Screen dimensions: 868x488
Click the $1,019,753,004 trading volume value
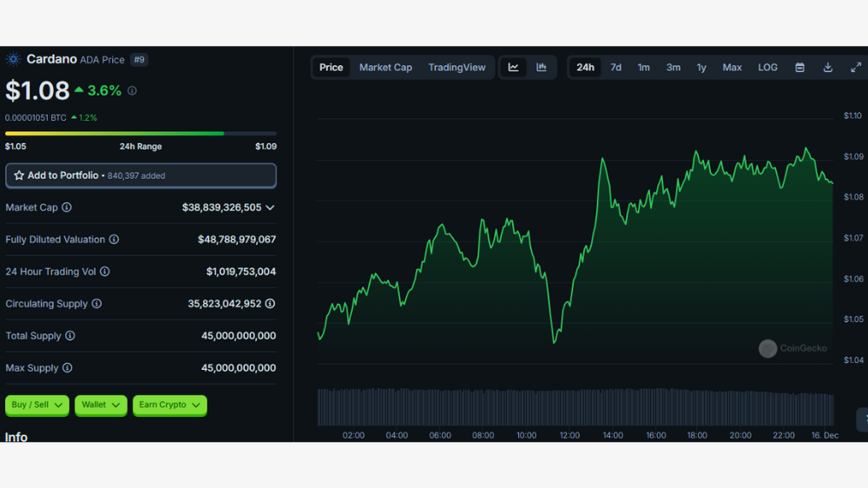coord(240,272)
